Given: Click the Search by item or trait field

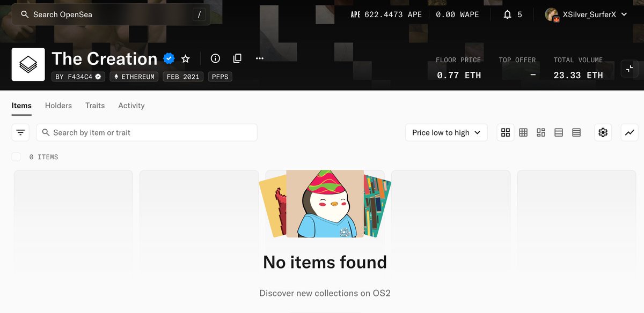Looking at the screenshot, I should 147,132.
